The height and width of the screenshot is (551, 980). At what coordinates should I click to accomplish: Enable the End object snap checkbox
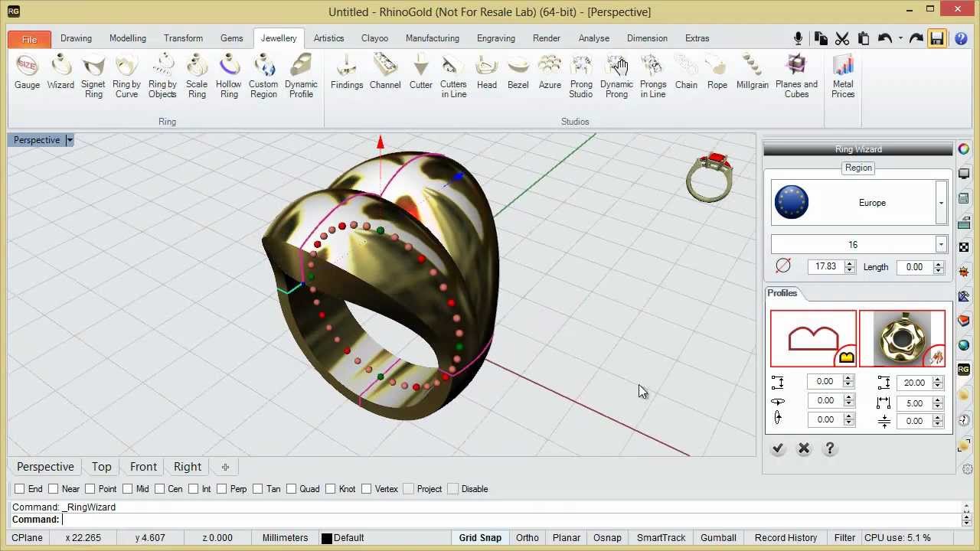coord(20,489)
